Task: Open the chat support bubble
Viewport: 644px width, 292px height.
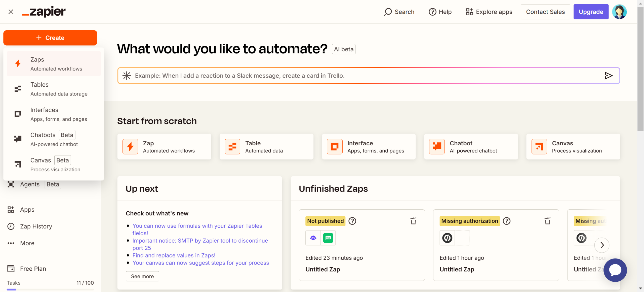Action: [x=615, y=270]
